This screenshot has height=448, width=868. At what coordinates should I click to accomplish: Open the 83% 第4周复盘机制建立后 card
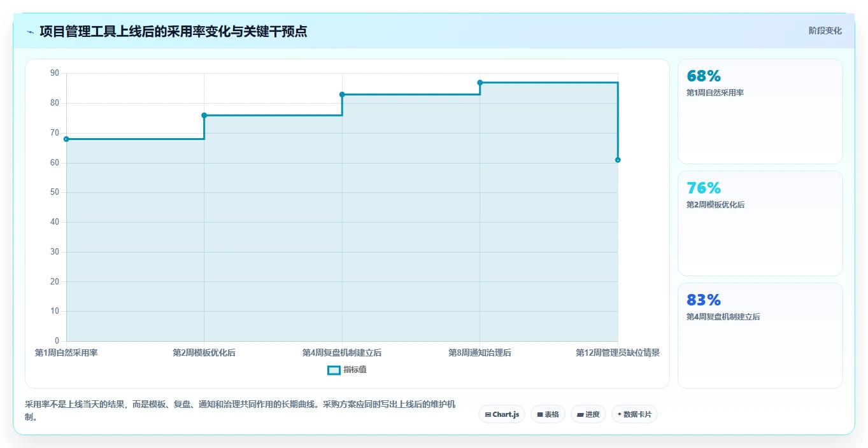point(760,335)
